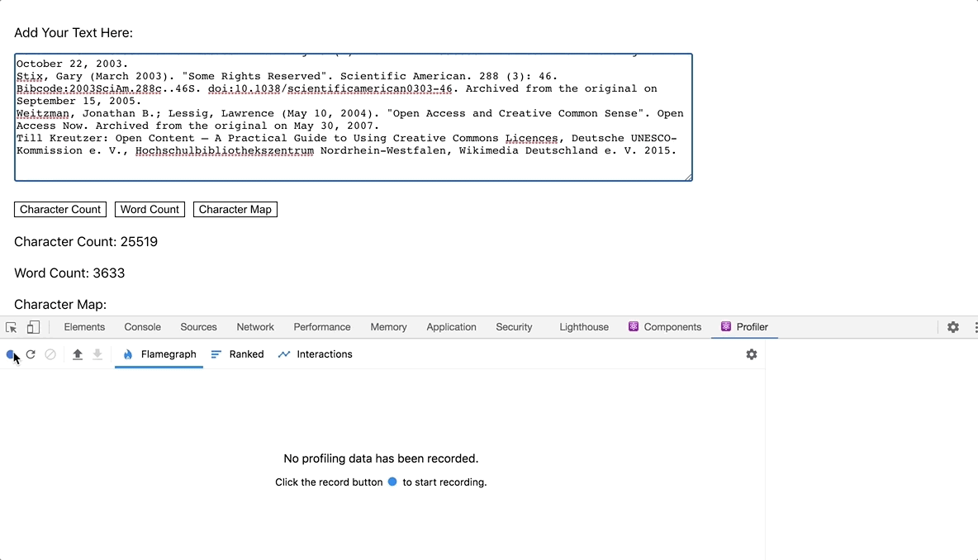Open the Security tab
The height and width of the screenshot is (560, 978).
(514, 327)
